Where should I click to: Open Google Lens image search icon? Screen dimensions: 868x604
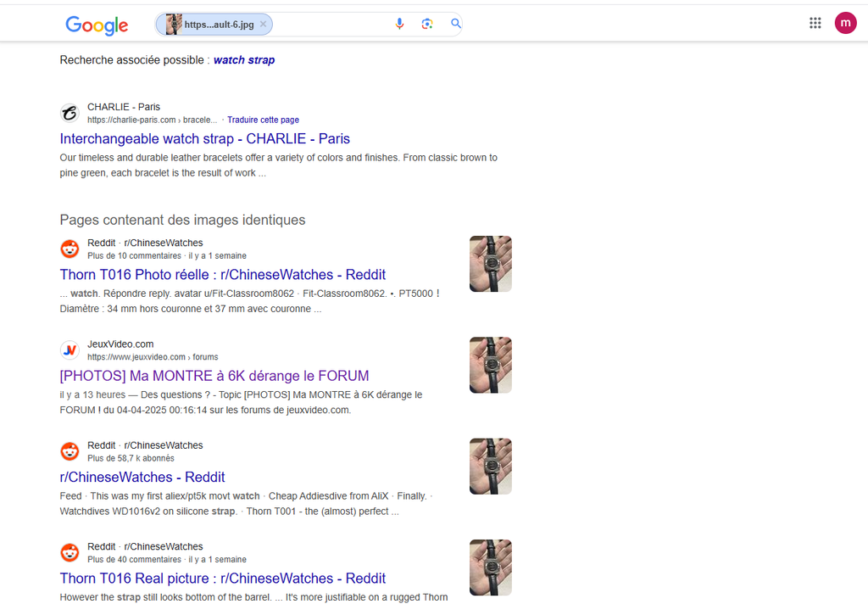[x=427, y=24]
